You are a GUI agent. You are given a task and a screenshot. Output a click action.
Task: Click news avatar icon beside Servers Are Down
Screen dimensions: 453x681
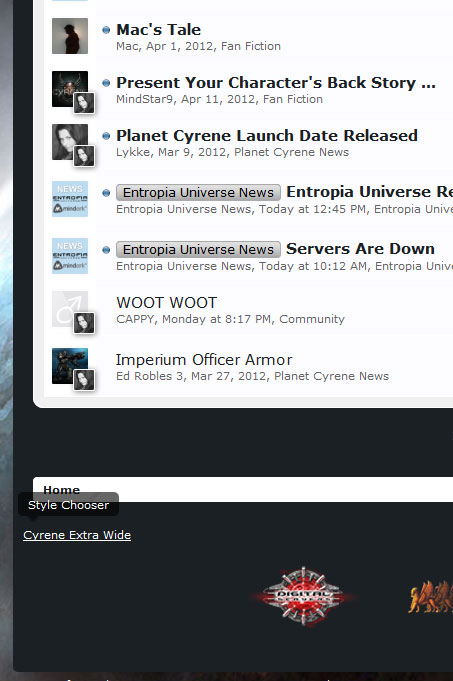pos(70,256)
